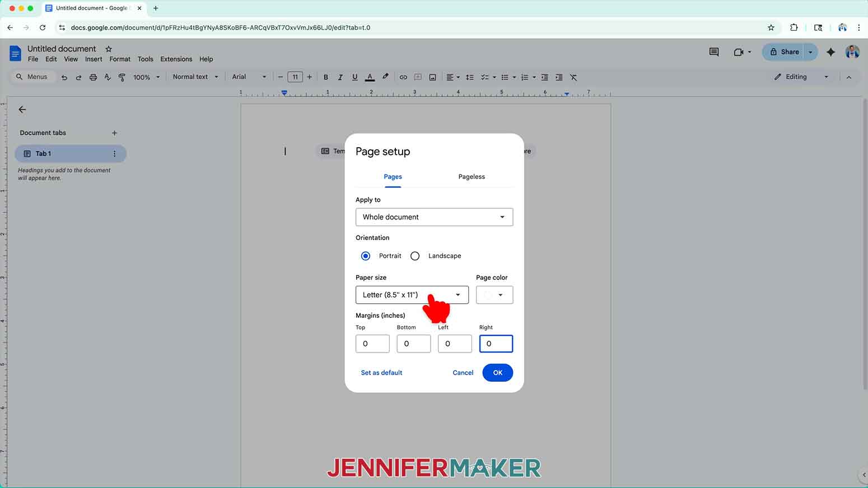Screen dimensions: 868x488
Task: Open the Normal text style dropdown
Action: point(195,77)
